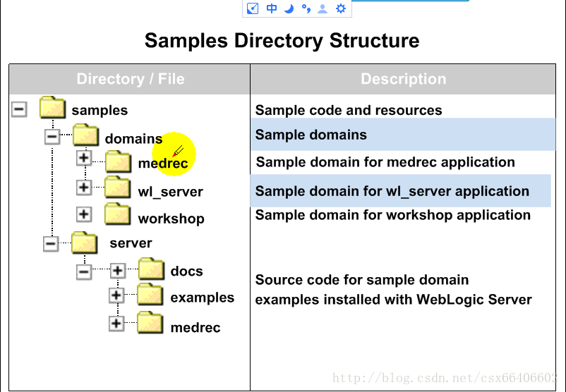The image size is (566, 392).
Task: Click 'Sample domain for medrec application' text
Action: point(385,162)
